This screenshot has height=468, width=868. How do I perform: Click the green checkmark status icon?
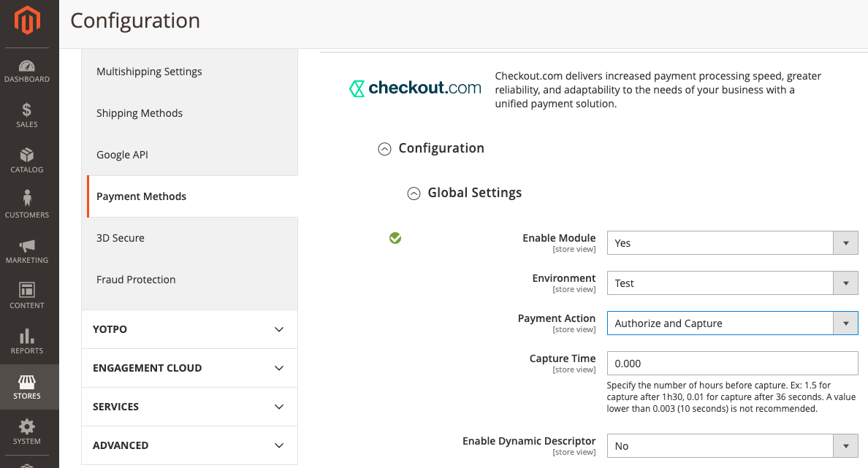(x=395, y=238)
